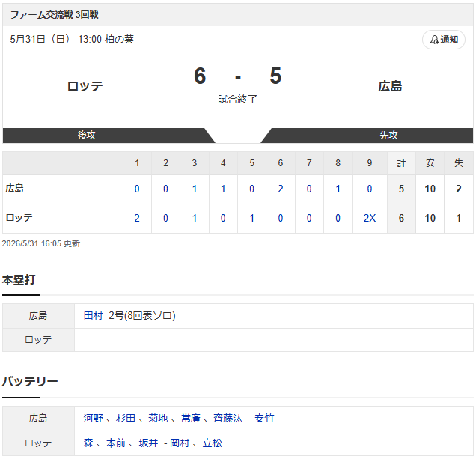Open ロッテ 4th inning score 0
Screen dimensions: 476x459
[x=223, y=218]
